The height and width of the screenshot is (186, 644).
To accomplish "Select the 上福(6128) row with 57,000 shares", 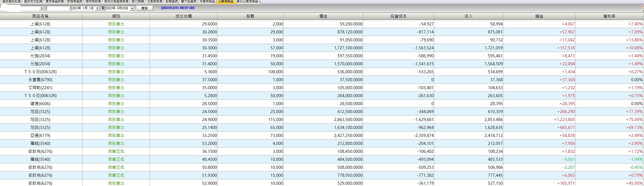I will (x=321, y=48).
